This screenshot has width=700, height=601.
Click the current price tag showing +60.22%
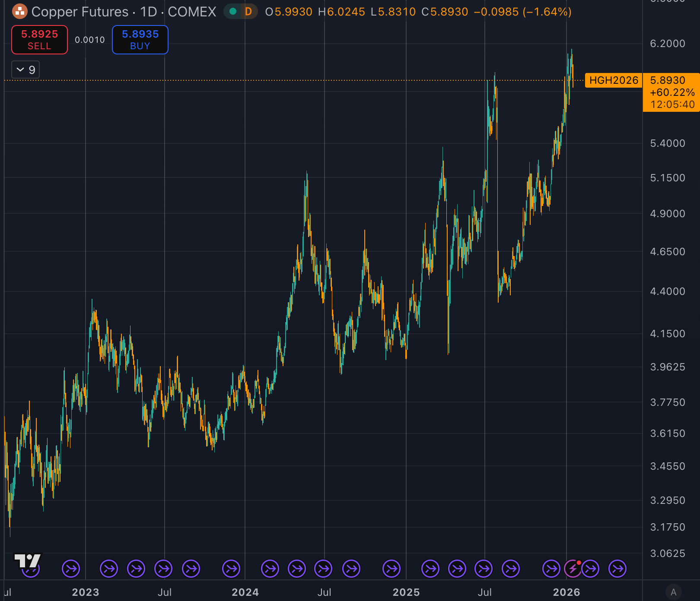(671, 92)
